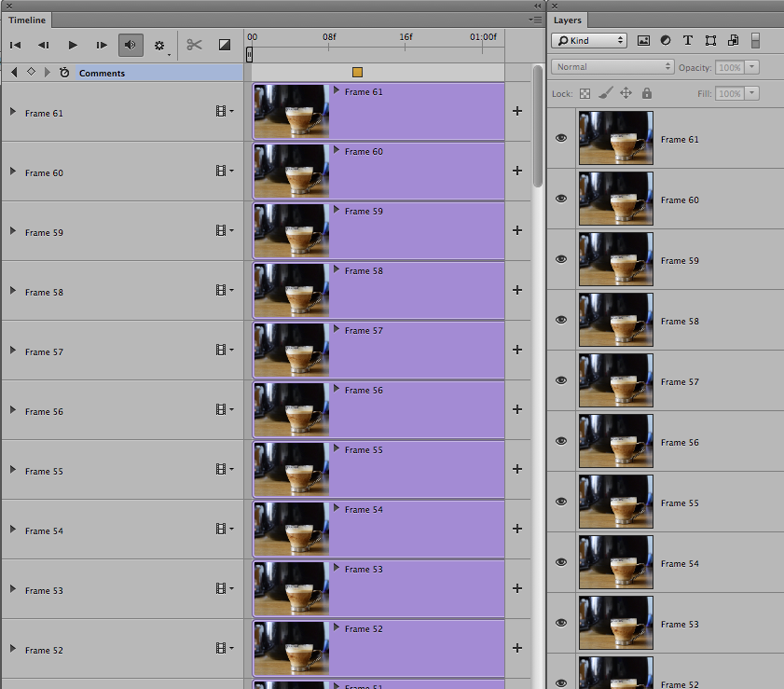Click the playhead handle at 00
Screen dimensions: 784x689
click(249, 54)
